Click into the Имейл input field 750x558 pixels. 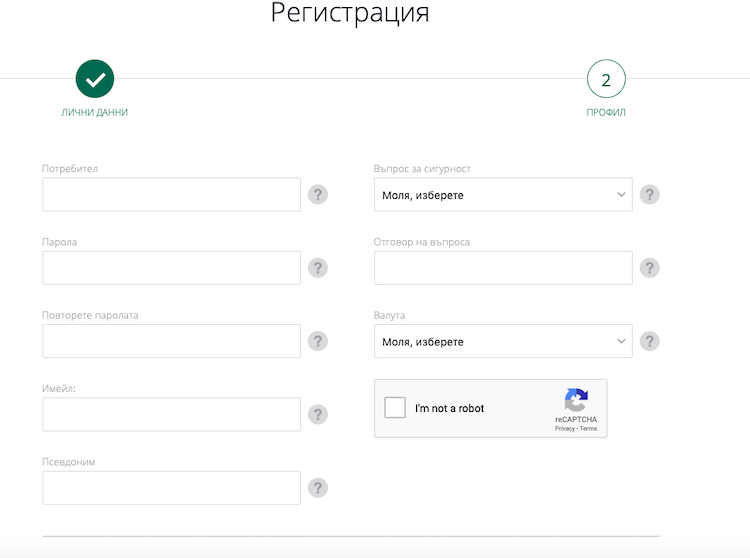click(171, 414)
